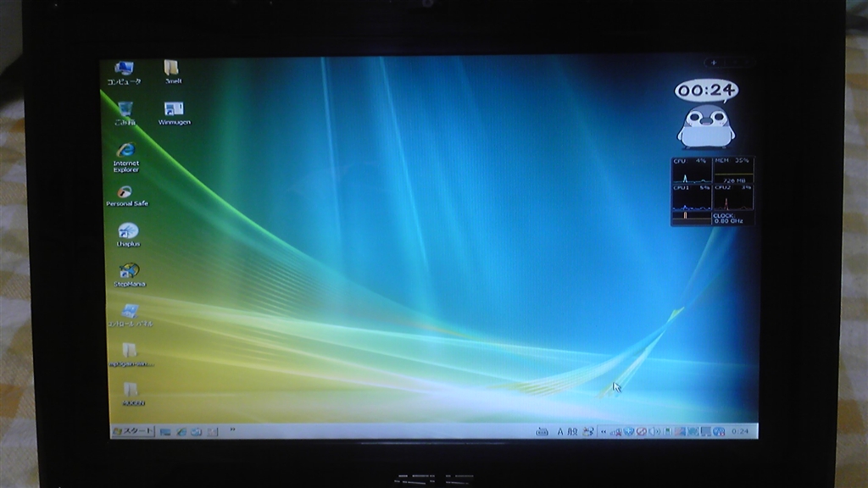Launch the StepMania shortcut
Viewport: 868px width, 488px height.
[x=129, y=275]
